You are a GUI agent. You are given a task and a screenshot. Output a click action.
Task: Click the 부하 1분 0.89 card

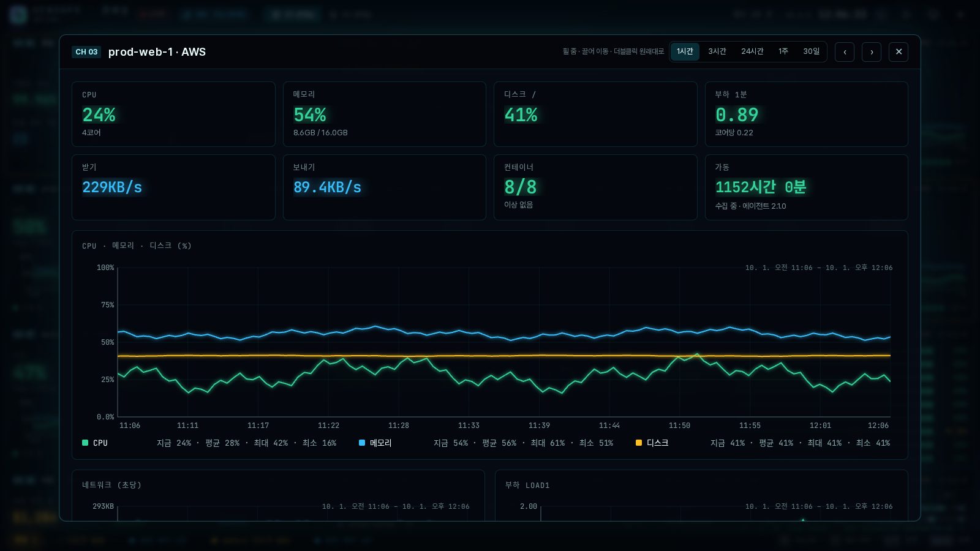(x=807, y=114)
